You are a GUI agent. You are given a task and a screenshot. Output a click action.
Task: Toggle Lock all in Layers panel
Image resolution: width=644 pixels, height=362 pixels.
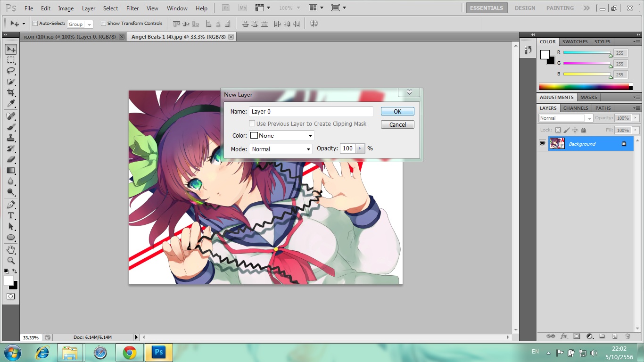pyautogui.click(x=583, y=130)
